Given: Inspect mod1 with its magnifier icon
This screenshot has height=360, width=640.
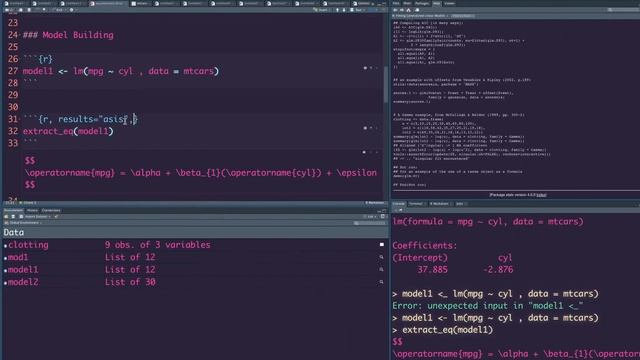Looking at the screenshot, I should (x=382, y=257).
